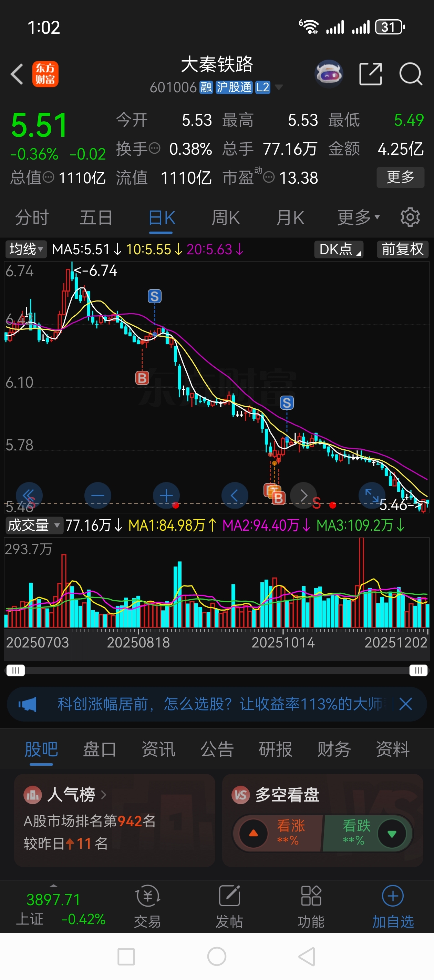Tap the upper-left S sell marker
The image size is (434, 980).
pos(154,296)
